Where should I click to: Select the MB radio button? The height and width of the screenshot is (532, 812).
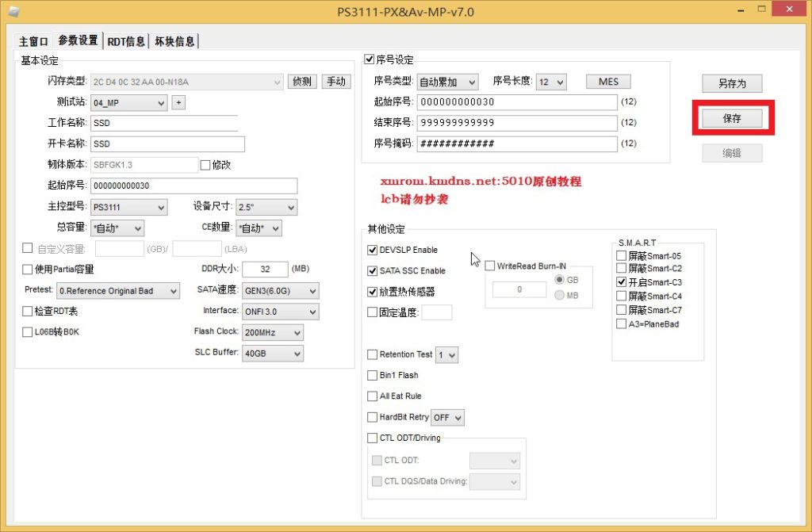[x=560, y=296]
